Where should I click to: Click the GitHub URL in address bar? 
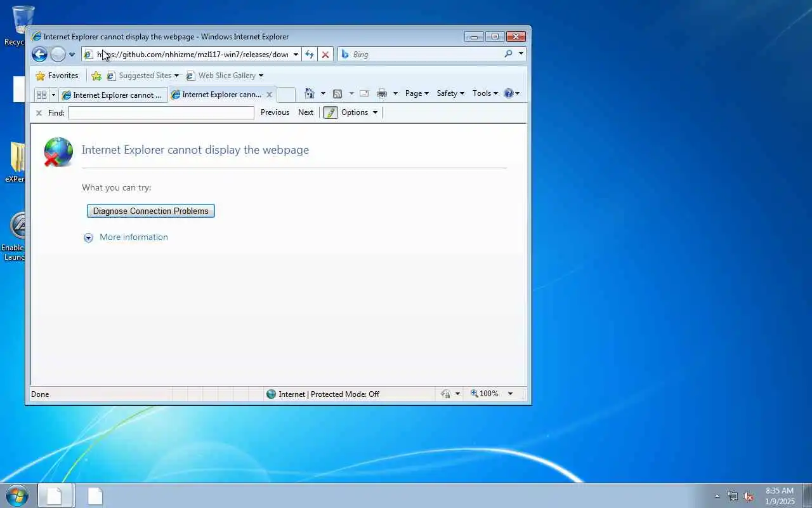tap(193, 55)
